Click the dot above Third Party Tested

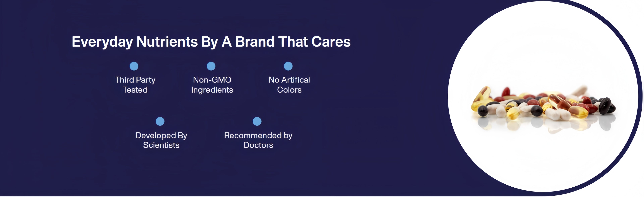(x=134, y=66)
